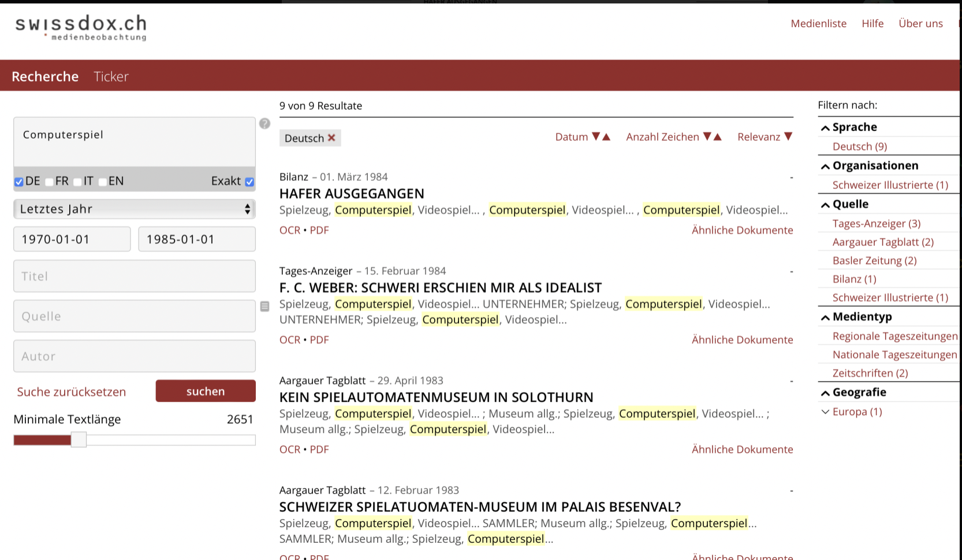Remove the Deutsch filter tag

click(x=331, y=138)
